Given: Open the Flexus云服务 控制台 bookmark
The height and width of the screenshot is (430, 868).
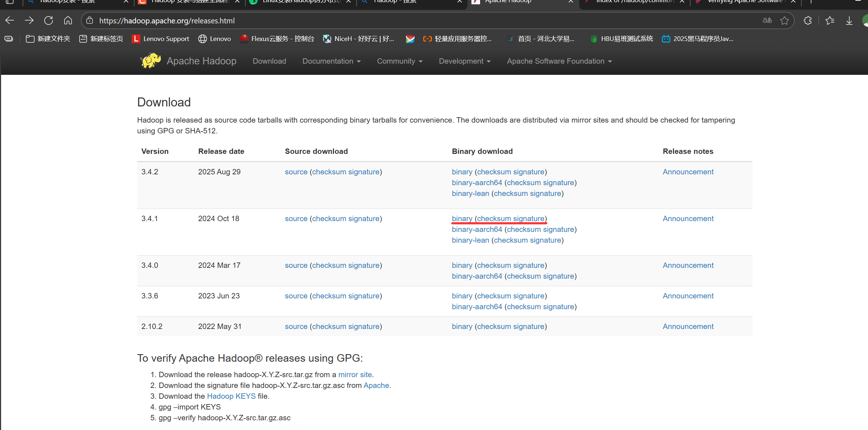Looking at the screenshot, I should pos(277,39).
